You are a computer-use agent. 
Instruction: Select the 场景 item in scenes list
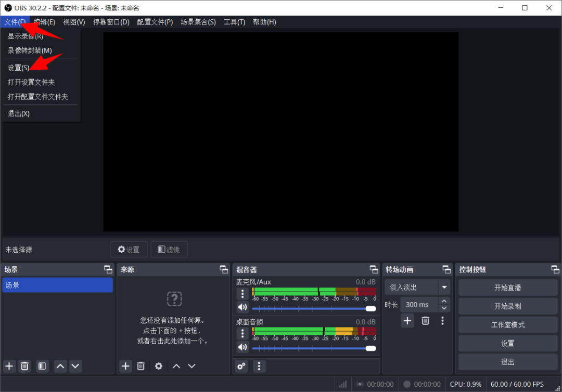57,285
